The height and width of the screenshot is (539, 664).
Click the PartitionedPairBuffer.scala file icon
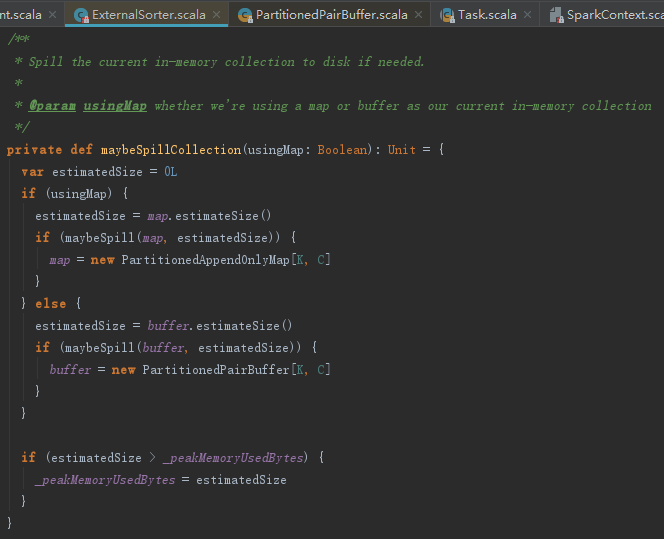(245, 16)
